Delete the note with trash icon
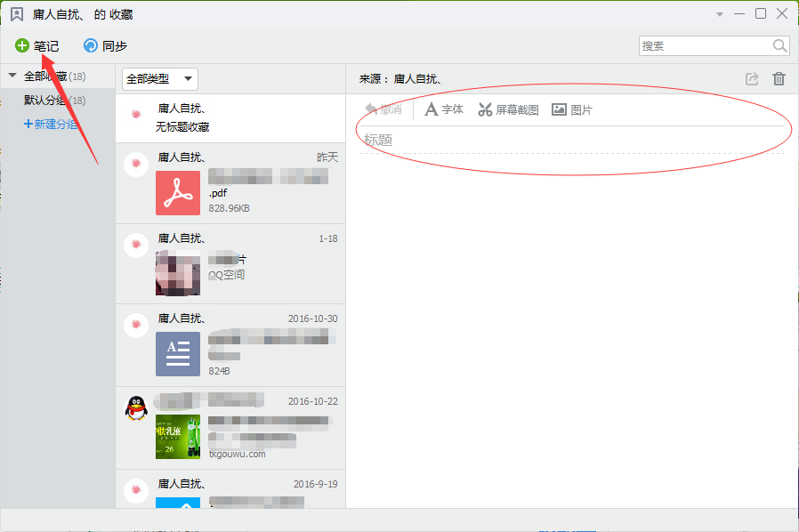The width and height of the screenshot is (799, 532). point(779,79)
